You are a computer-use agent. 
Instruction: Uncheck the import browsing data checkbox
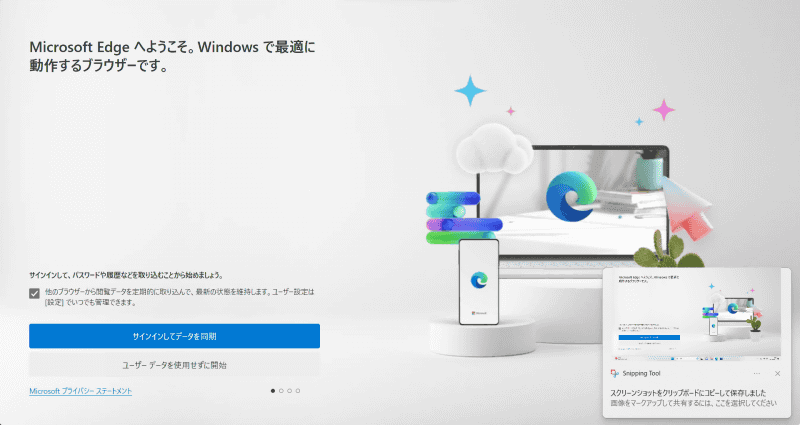pyautogui.click(x=34, y=293)
